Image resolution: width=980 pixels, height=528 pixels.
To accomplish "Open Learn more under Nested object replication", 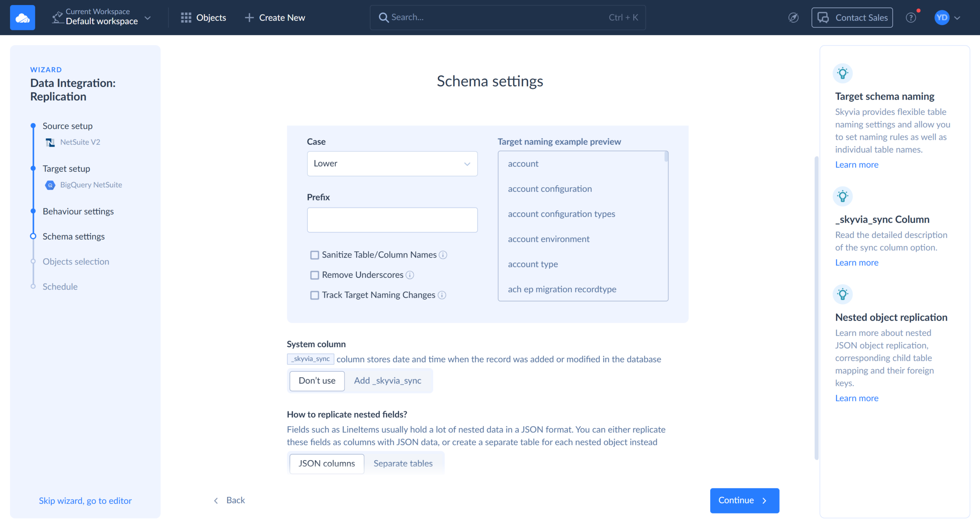I will [857, 398].
